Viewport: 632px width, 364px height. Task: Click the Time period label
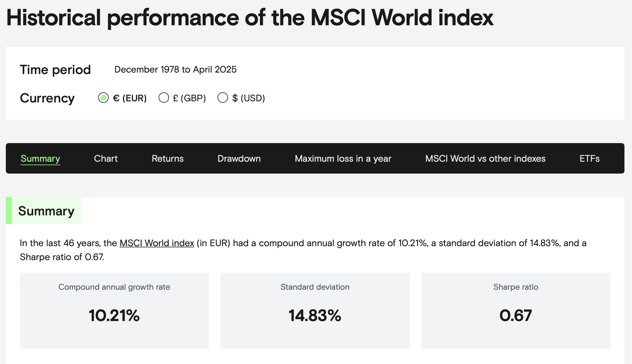point(55,70)
